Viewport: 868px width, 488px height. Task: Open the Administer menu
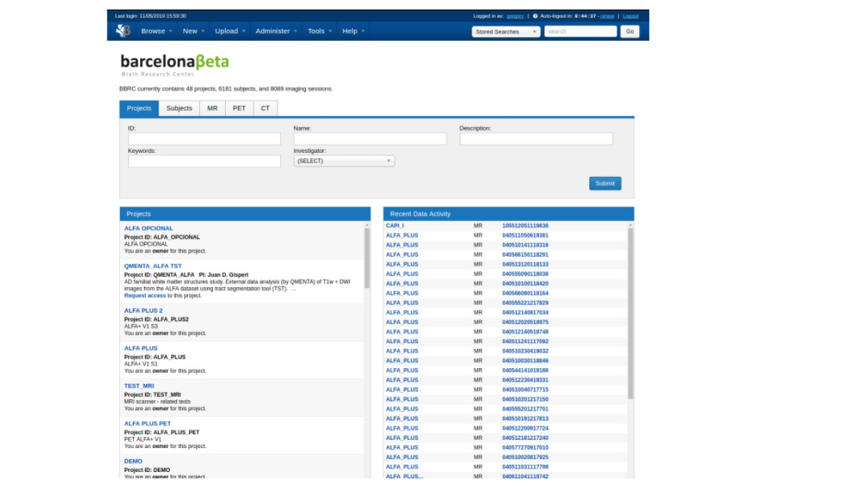276,31
